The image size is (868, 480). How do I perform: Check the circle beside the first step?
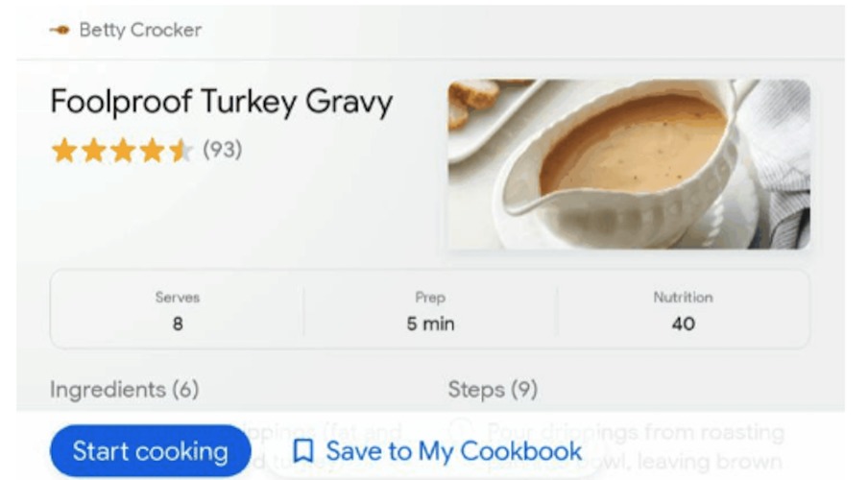461,432
